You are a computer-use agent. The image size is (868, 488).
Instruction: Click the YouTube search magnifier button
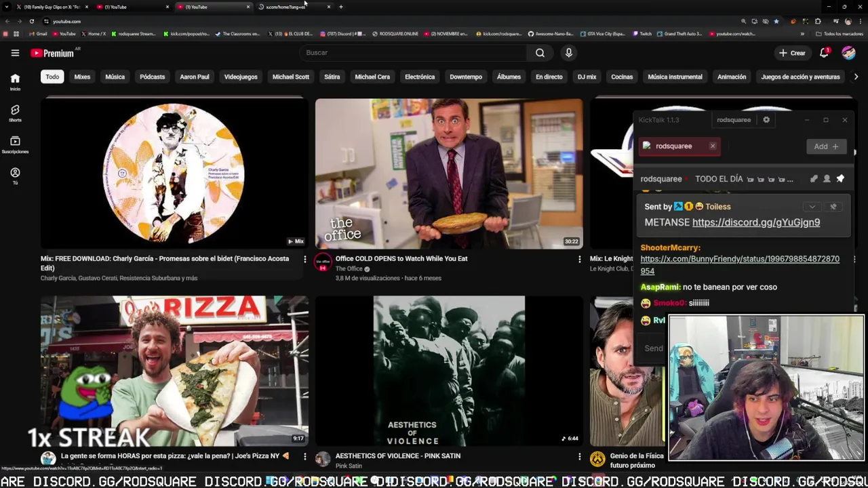(x=540, y=53)
